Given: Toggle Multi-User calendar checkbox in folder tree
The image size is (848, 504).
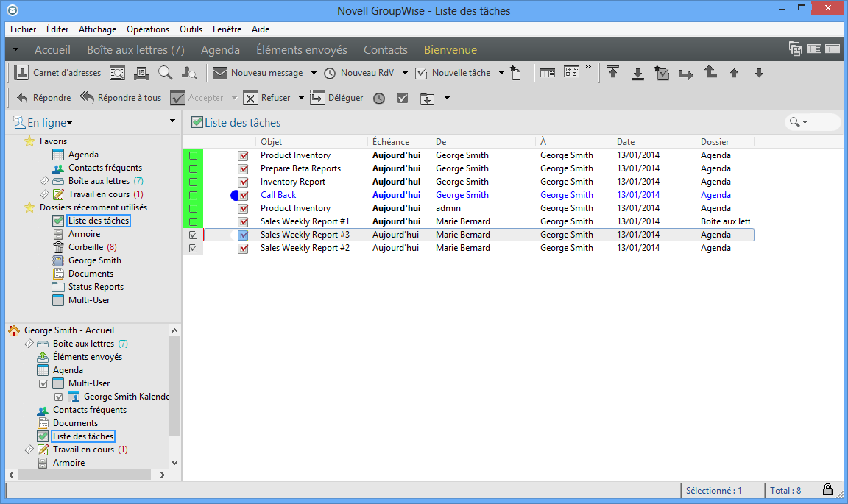Looking at the screenshot, I should pyautogui.click(x=43, y=383).
